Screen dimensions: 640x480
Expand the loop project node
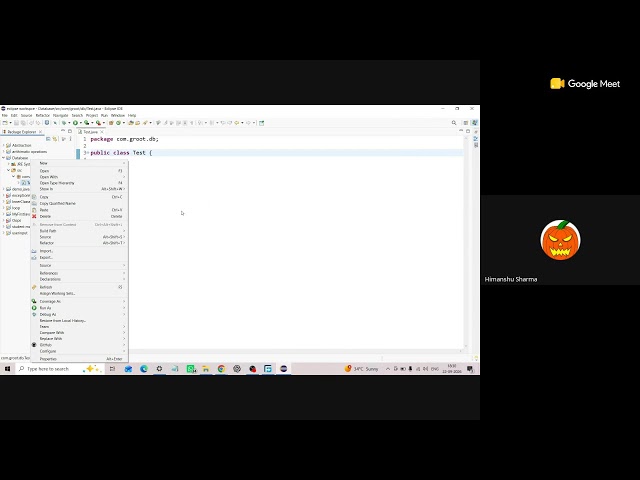[4, 208]
